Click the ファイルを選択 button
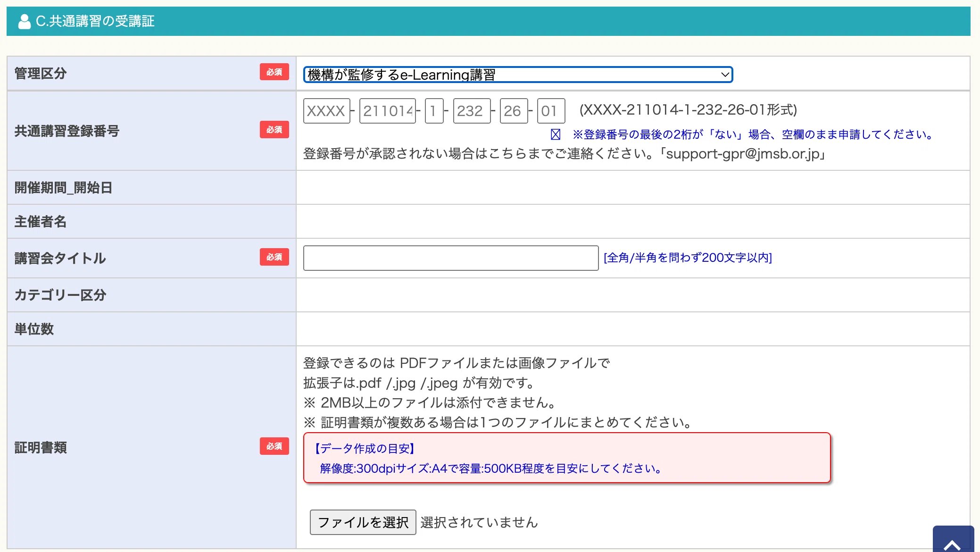Viewport: 980px width, 552px height. pyautogui.click(x=363, y=522)
